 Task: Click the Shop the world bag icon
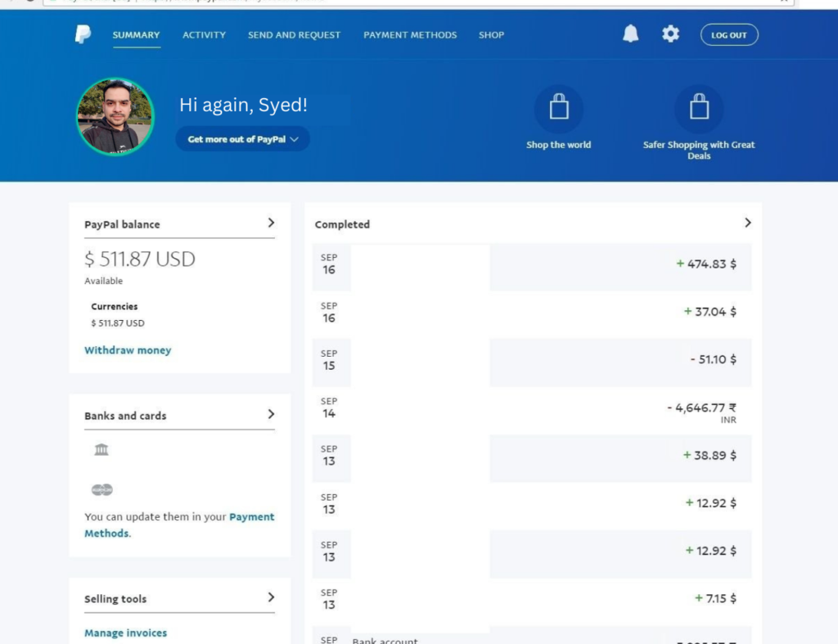point(558,109)
